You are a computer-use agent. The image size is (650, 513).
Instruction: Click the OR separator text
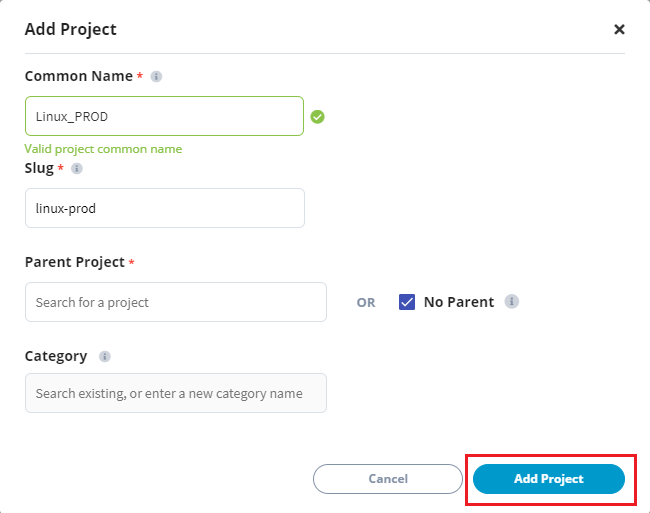click(366, 302)
